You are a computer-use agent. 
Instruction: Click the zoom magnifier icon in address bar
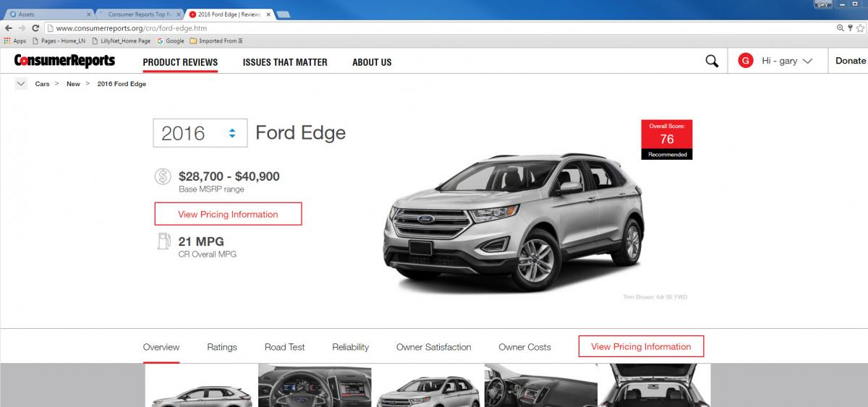[x=840, y=28]
